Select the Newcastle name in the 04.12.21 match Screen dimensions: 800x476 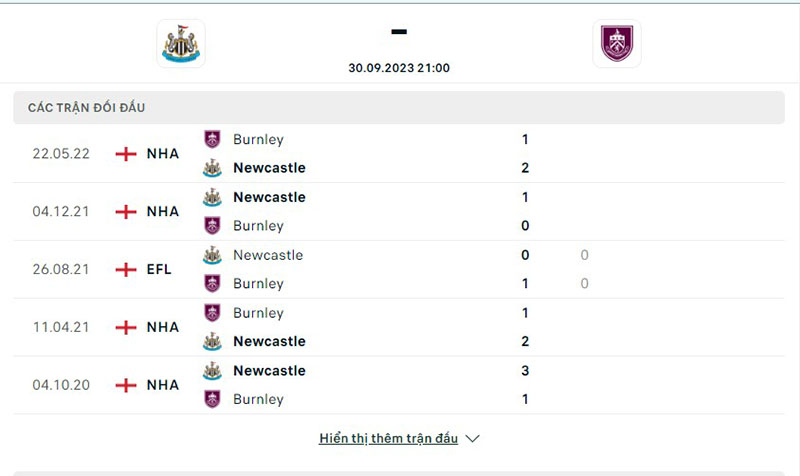269,197
